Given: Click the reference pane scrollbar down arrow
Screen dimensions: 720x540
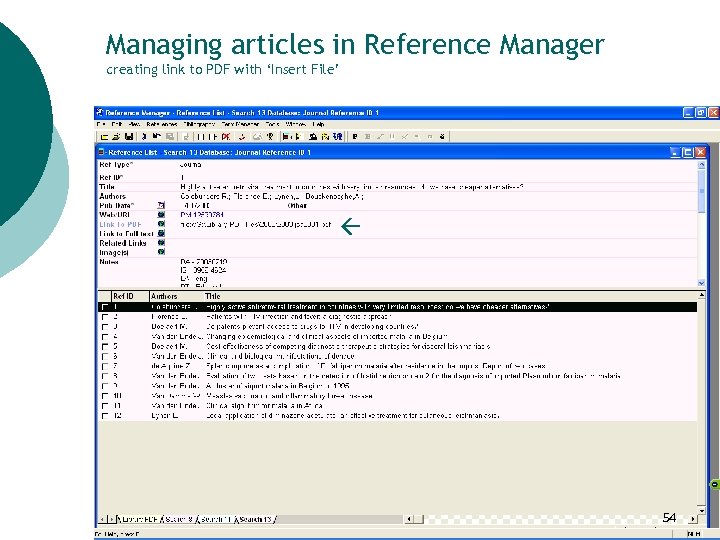Looking at the screenshot, I should (x=701, y=283).
